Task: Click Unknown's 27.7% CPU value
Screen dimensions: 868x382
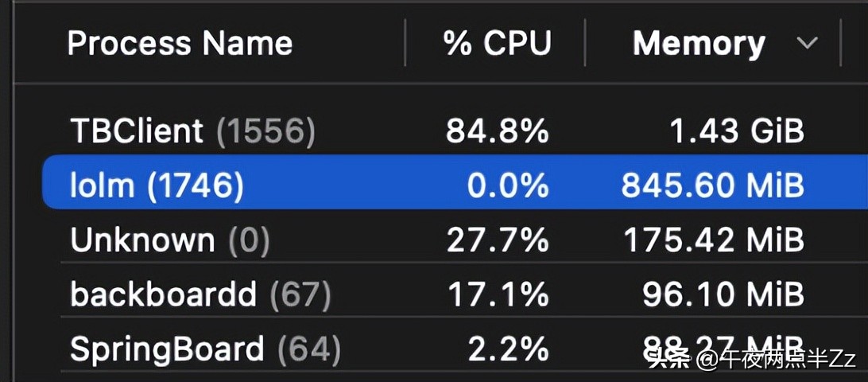Action: (x=497, y=240)
